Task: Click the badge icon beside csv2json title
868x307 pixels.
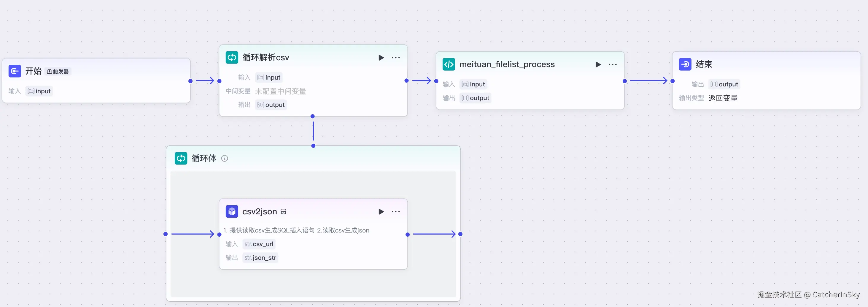Action: [283, 211]
